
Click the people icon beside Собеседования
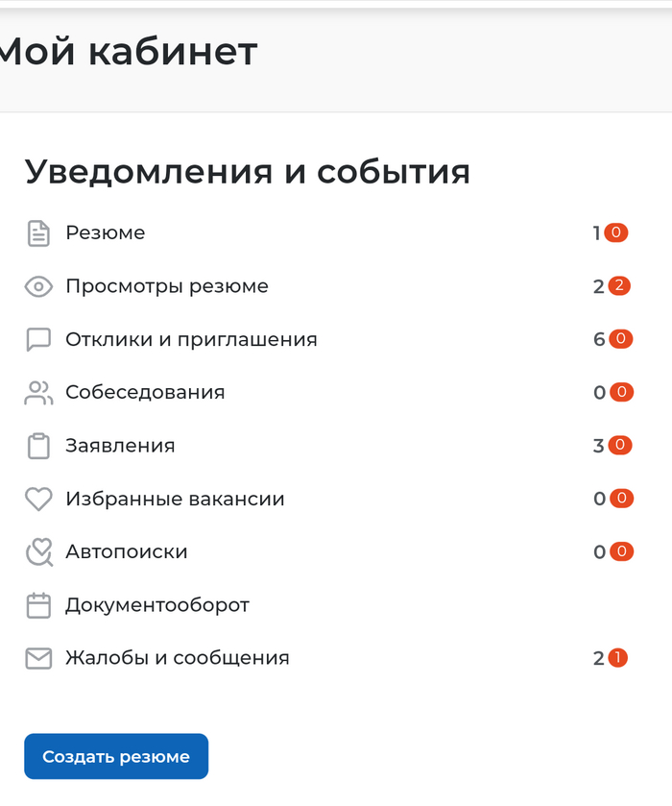tap(37, 393)
